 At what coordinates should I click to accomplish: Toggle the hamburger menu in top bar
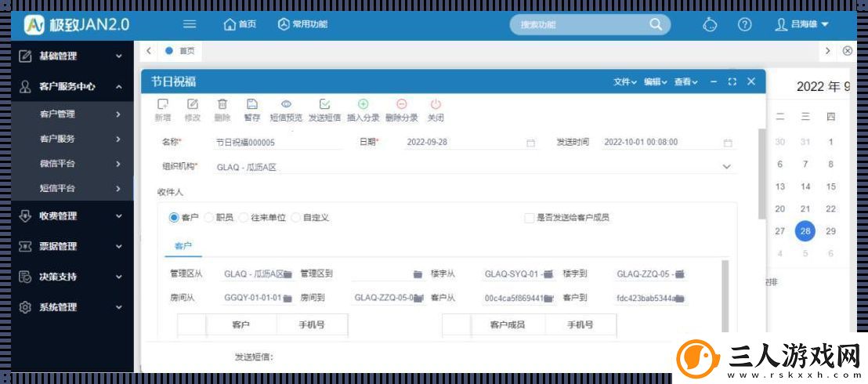[190, 24]
